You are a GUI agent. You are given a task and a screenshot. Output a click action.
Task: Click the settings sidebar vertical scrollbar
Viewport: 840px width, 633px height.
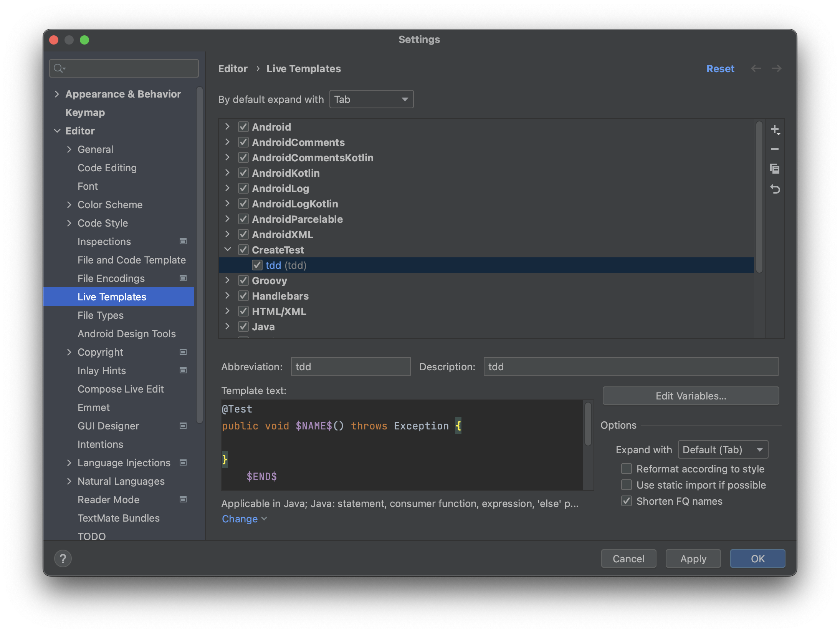click(199, 255)
